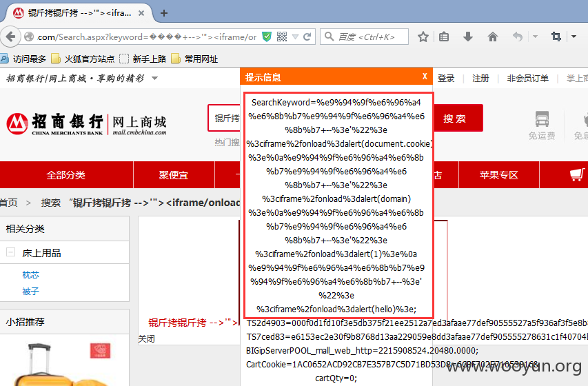588x386 pixels.
Task: Expand the 招商银行网上商城 header dropdown
Action: [154, 79]
